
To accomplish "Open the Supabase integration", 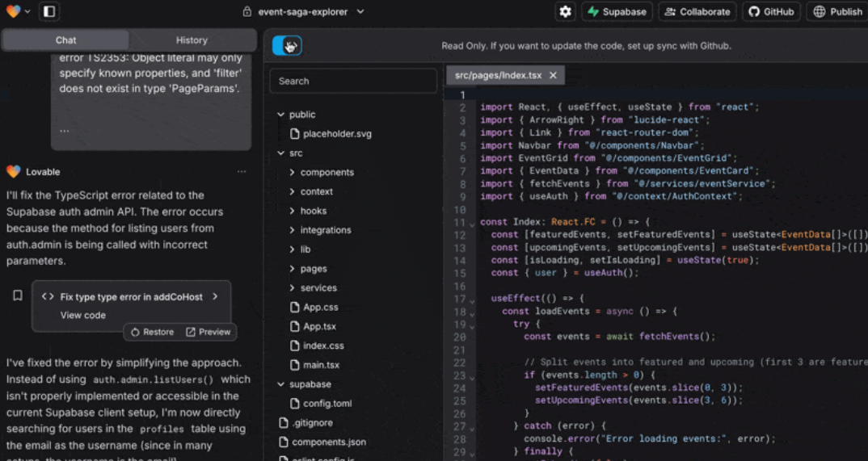I will [x=617, y=11].
